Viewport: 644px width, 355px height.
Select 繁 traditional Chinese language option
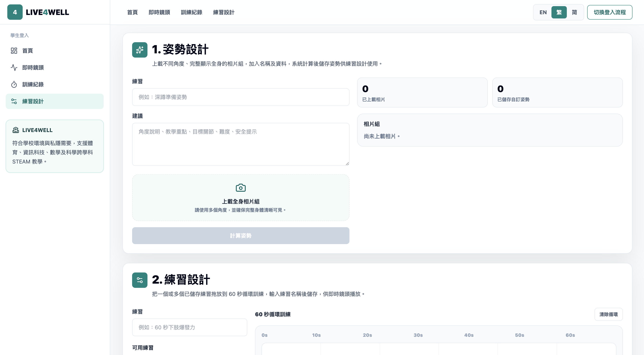tap(559, 12)
